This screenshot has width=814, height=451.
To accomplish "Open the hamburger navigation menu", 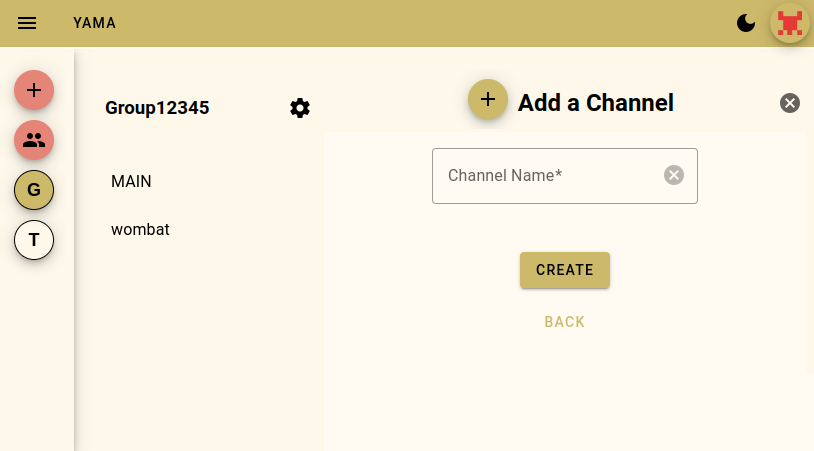I will click(27, 23).
